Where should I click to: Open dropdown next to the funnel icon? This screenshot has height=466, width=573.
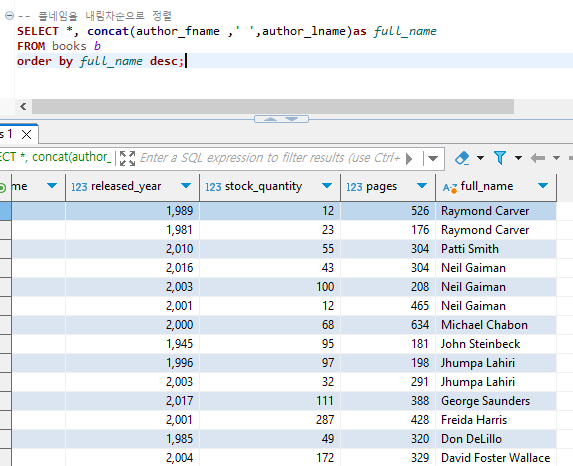tap(518, 158)
